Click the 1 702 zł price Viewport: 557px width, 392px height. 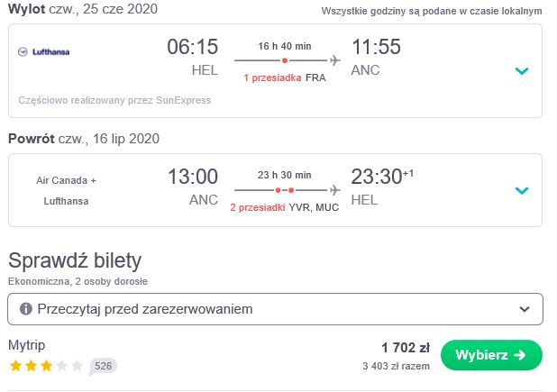(x=406, y=348)
